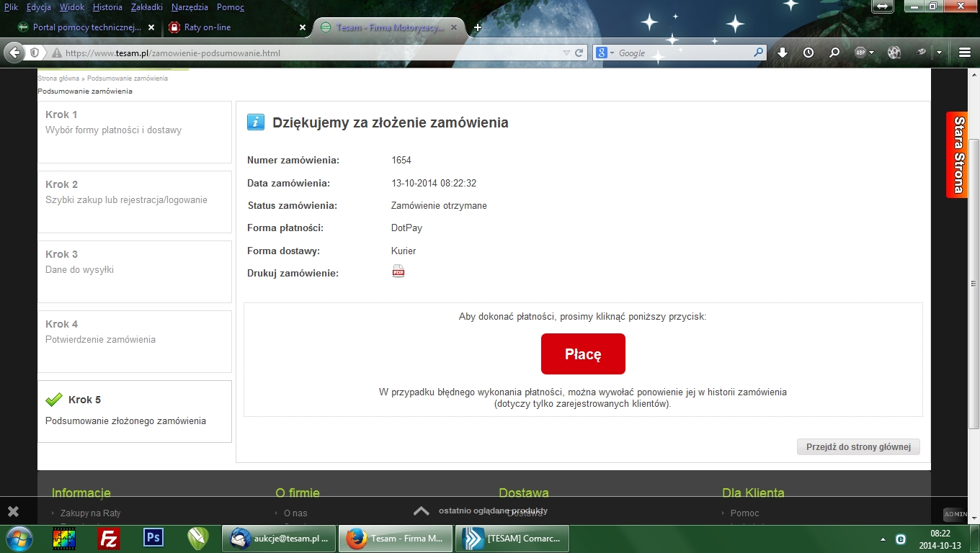
Task: Open the Zakładki menu
Action: (x=146, y=7)
